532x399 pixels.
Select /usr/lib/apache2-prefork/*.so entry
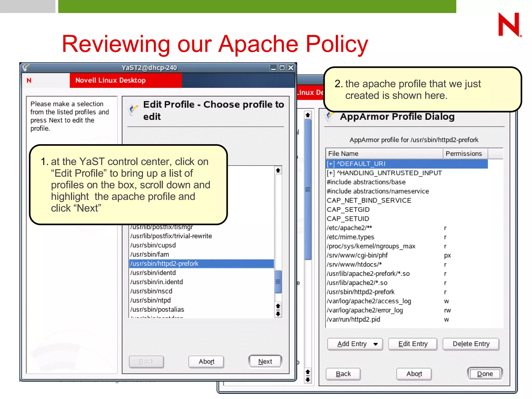click(407, 274)
